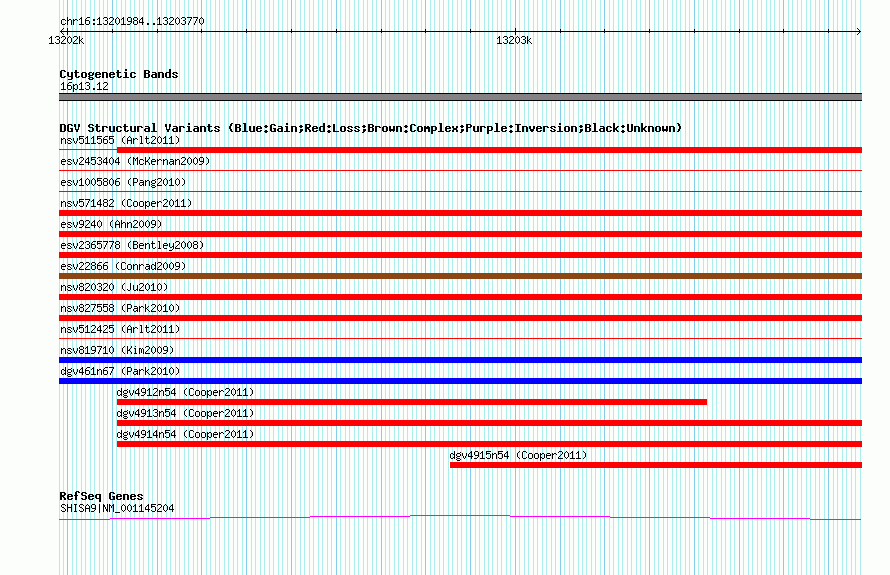Select the esv2453404 (McKernan2009) variant label
This screenshot has width=890, height=575.
click(135, 161)
